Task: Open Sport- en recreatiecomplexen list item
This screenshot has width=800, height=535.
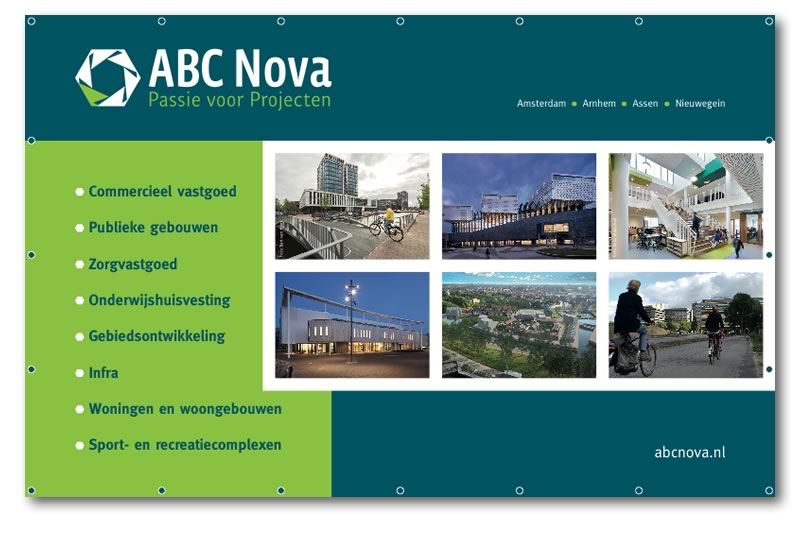Action: (185, 445)
